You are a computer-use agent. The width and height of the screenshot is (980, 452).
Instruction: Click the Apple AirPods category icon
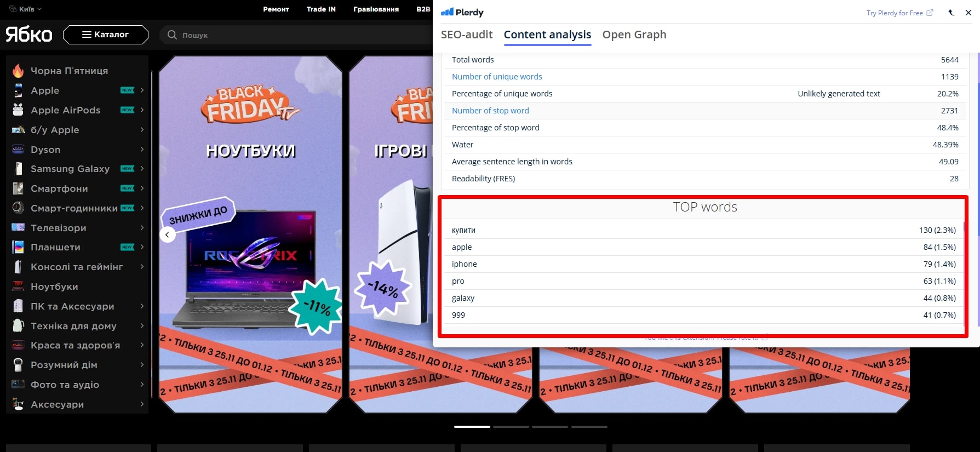(x=18, y=110)
